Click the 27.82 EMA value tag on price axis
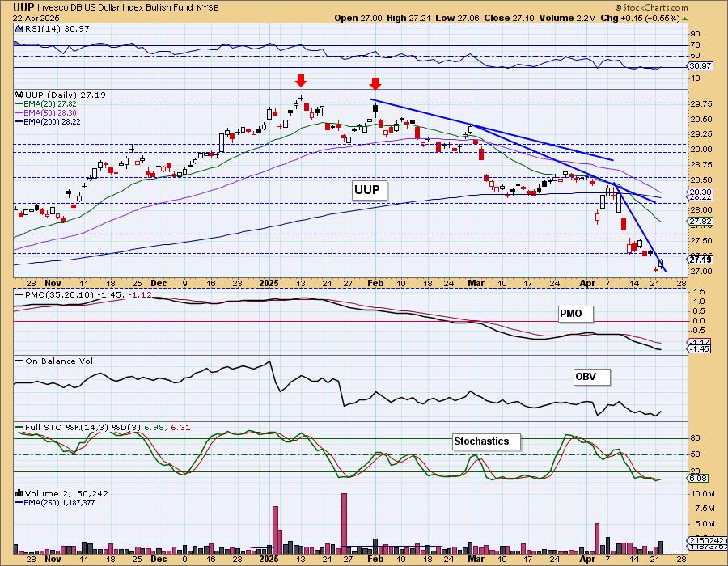728x566 pixels. [700, 222]
